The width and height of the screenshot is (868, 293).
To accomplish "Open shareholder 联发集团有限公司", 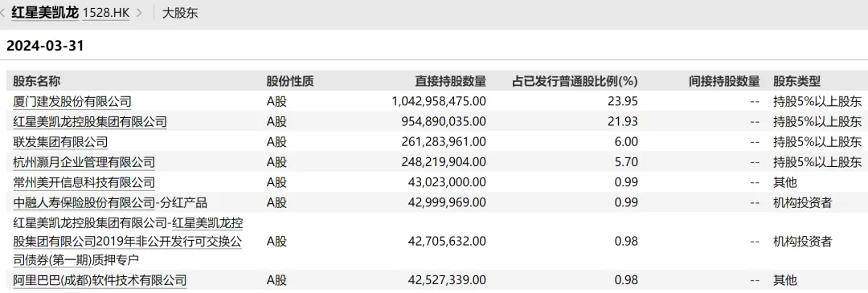I will click(x=60, y=142).
